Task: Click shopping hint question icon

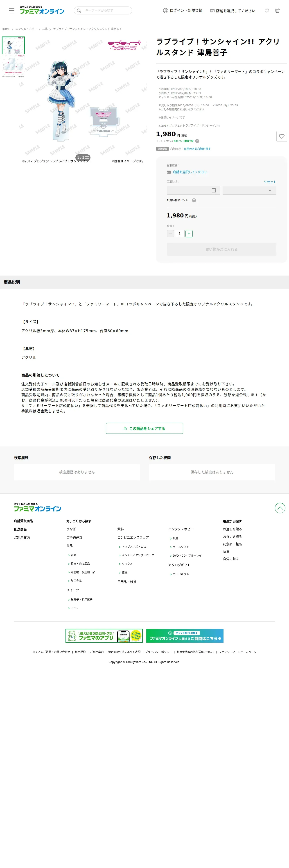Action: tap(194, 200)
